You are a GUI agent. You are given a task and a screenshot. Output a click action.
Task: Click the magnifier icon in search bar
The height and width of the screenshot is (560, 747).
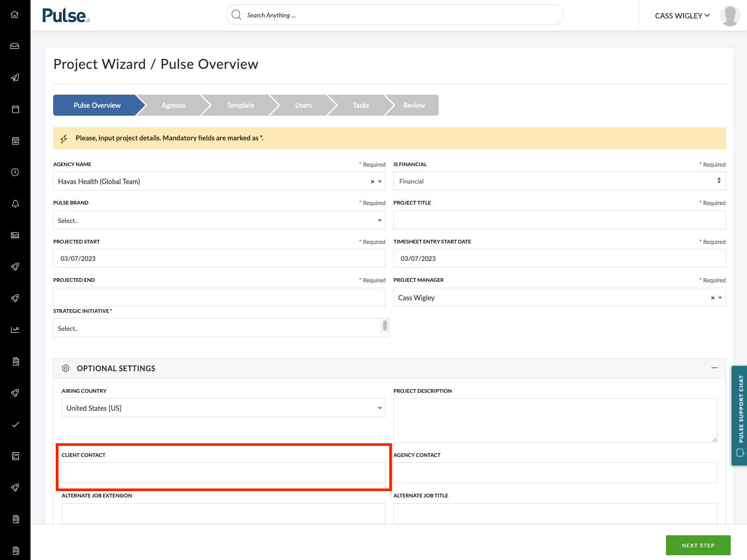(x=236, y=15)
